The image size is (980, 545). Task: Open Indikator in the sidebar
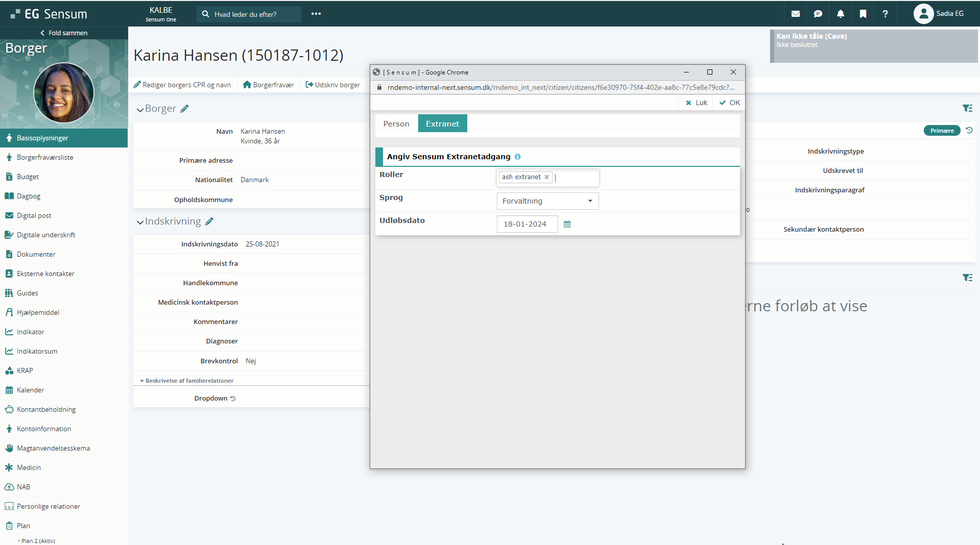[x=64, y=332]
